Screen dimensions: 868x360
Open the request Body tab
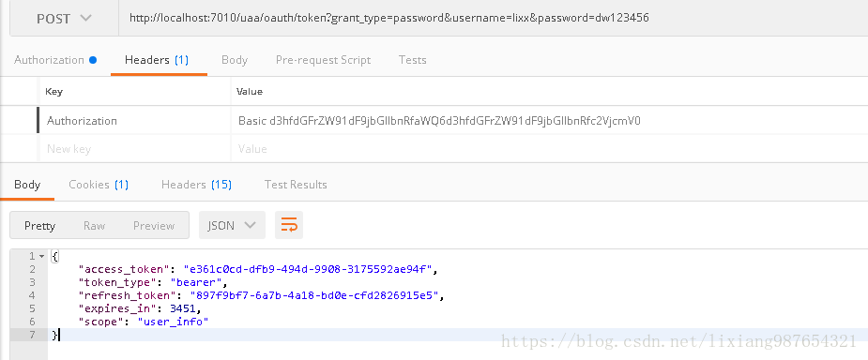click(x=235, y=60)
